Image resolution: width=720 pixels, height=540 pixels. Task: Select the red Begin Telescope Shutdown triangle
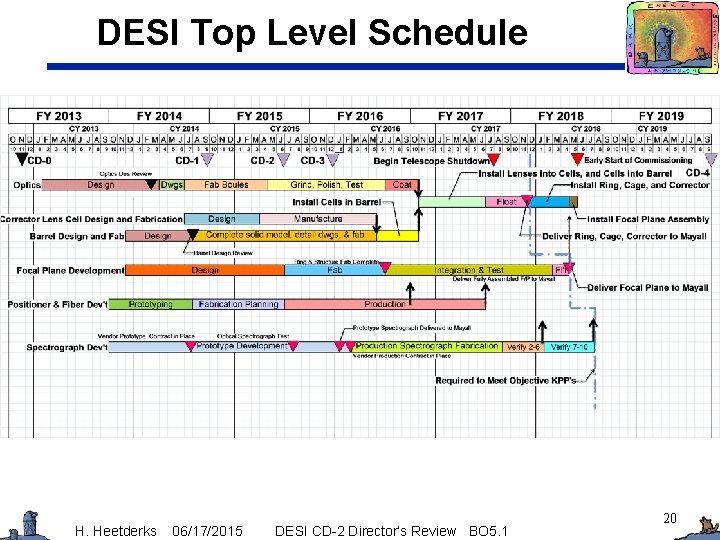click(494, 159)
